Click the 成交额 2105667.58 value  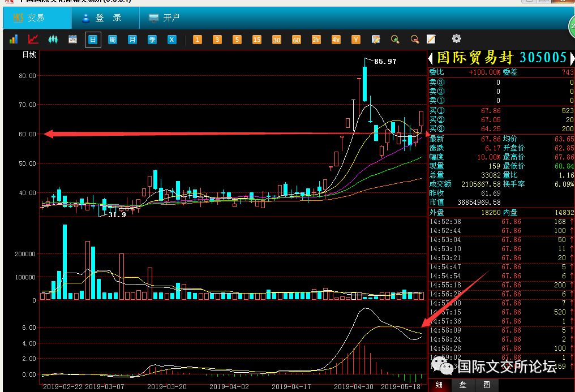(x=480, y=184)
